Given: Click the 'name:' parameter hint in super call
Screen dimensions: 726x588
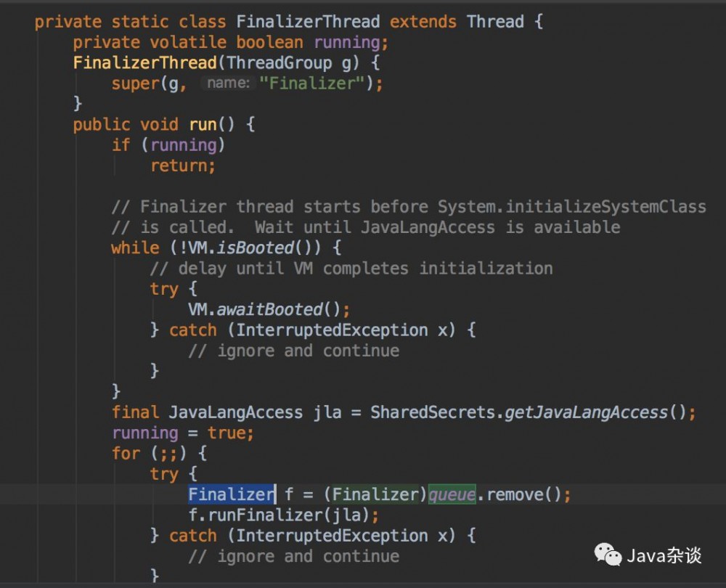Looking at the screenshot, I should coord(228,83).
